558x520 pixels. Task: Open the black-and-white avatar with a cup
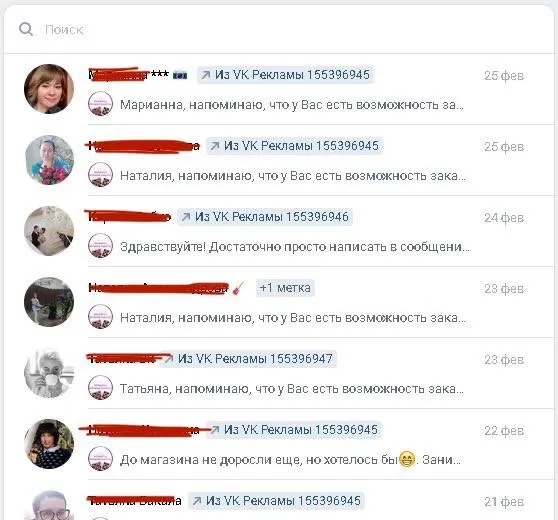pyautogui.click(x=49, y=373)
